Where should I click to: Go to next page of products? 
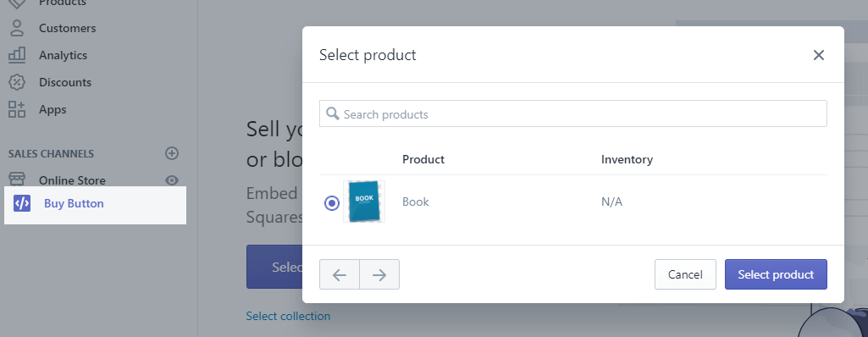pyautogui.click(x=379, y=274)
